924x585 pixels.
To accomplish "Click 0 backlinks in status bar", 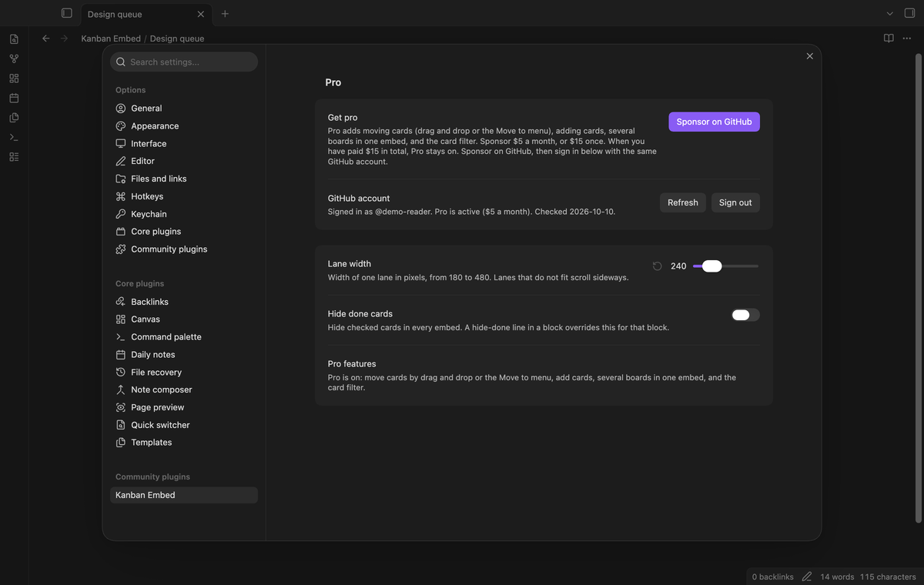I will point(772,577).
